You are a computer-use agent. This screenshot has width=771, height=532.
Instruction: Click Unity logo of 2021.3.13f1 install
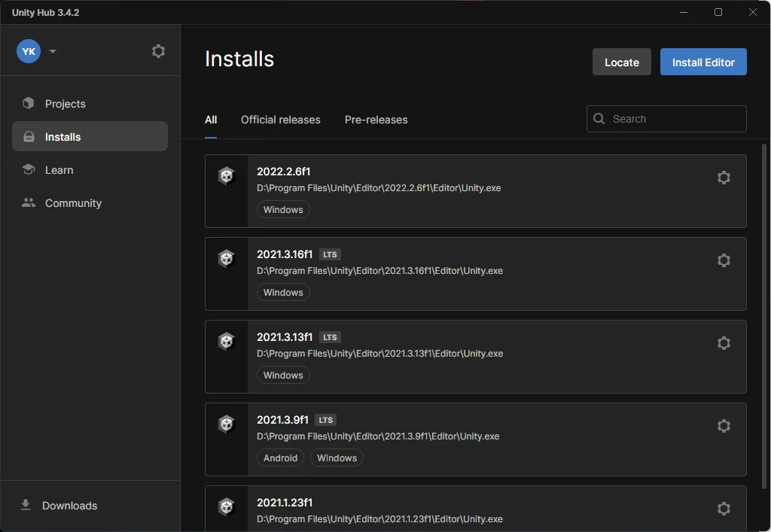click(226, 341)
